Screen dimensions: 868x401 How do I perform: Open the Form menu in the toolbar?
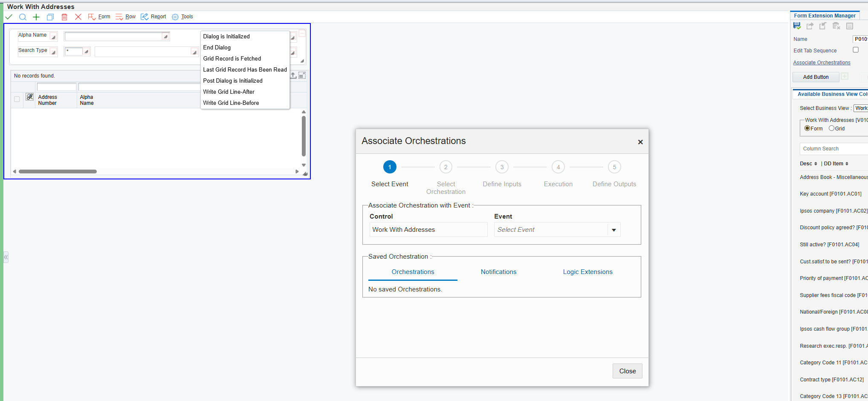pos(99,17)
